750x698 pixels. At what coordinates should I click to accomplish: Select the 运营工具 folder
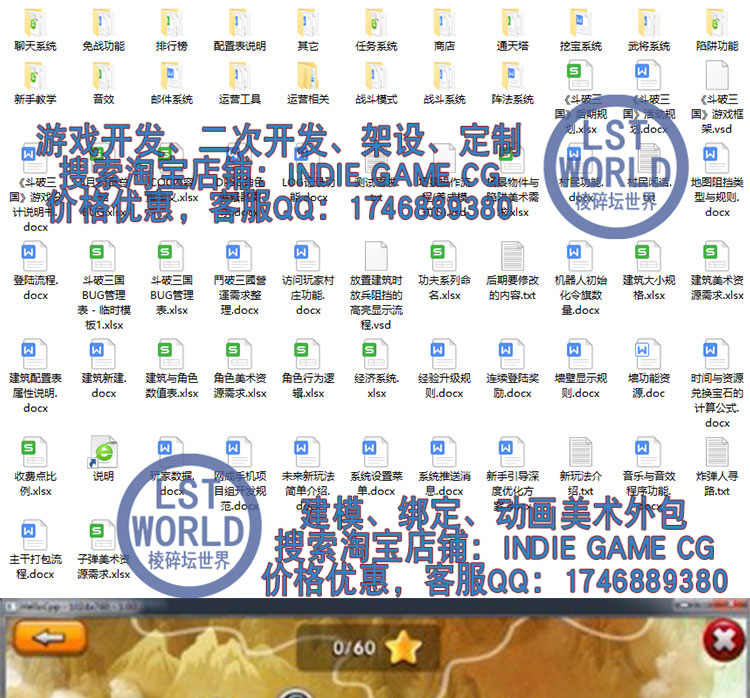click(x=240, y=83)
